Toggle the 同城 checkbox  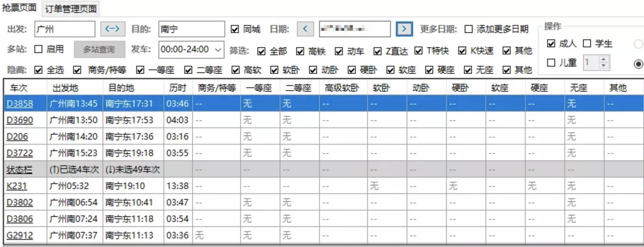235,29
